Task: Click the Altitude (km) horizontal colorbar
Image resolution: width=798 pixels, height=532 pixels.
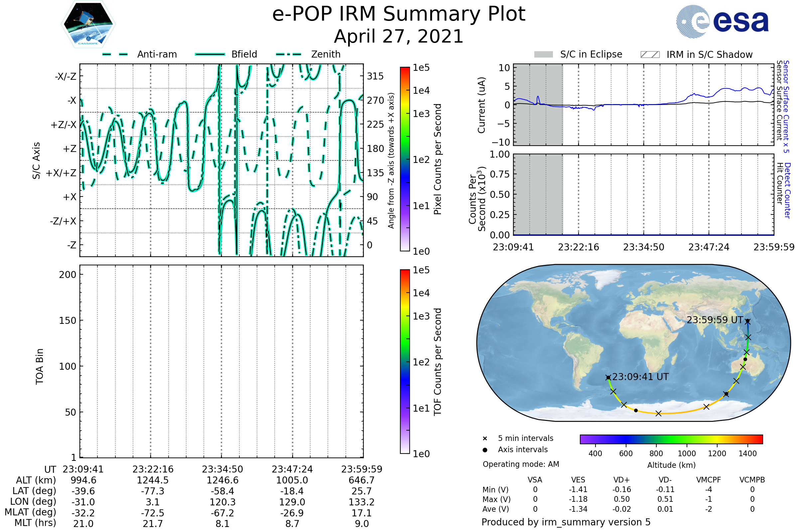Action: [x=671, y=439]
